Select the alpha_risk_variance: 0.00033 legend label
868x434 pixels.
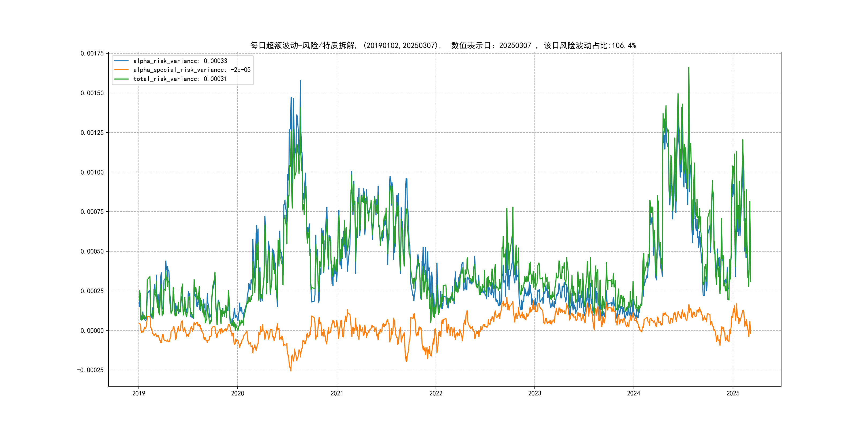tap(180, 61)
